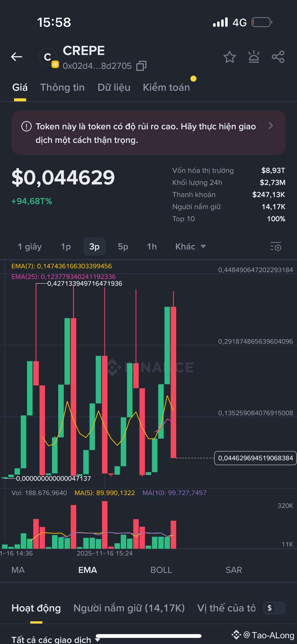Open Thông tin tab
This screenshot has width=297, height=644.
pos(62,87)
